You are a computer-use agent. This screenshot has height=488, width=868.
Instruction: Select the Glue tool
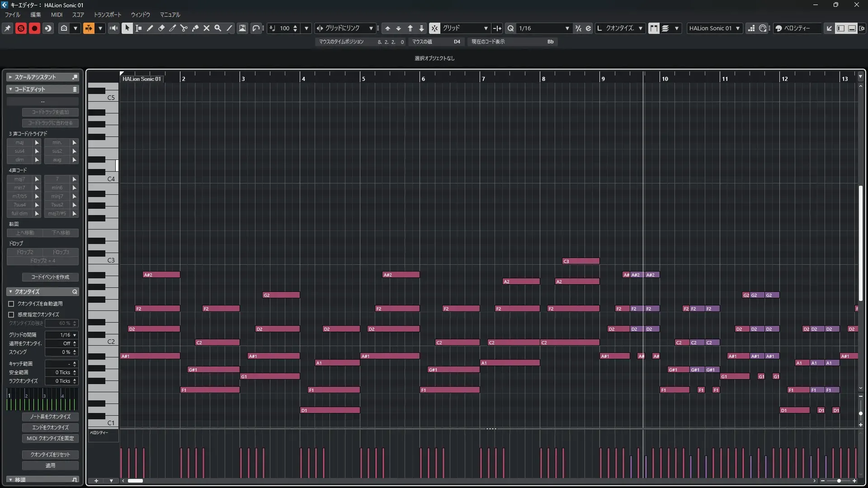[x=195, y=28]
